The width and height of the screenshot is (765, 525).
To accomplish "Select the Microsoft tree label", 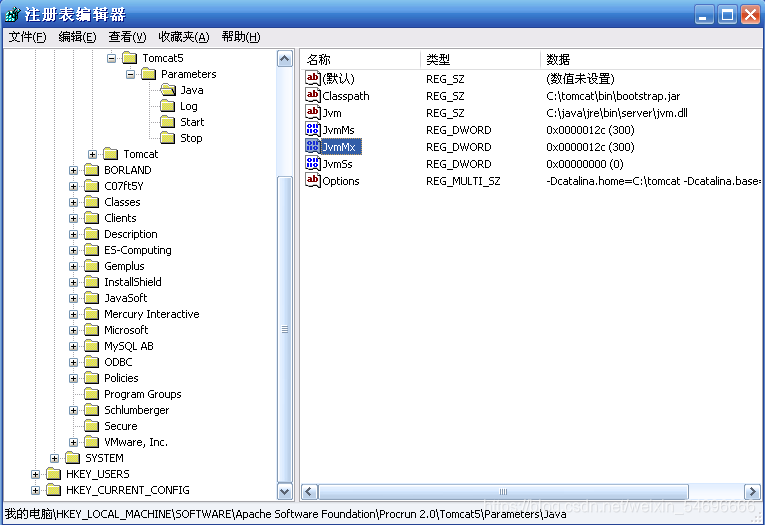I will (126, 330).
